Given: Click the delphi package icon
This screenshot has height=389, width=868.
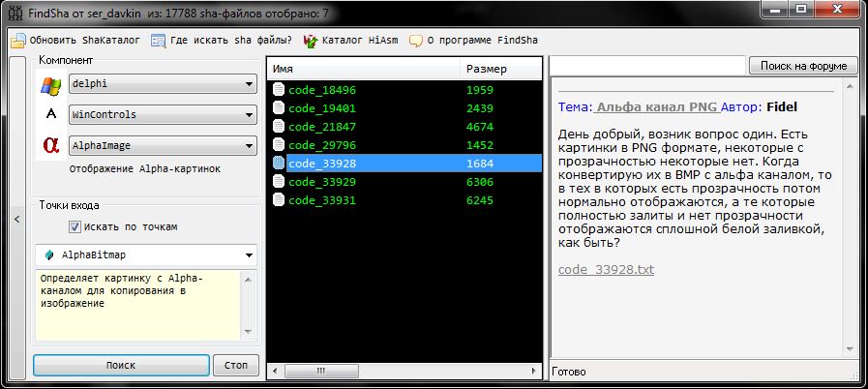Looking at the screenshot, I should coord(50,84).
